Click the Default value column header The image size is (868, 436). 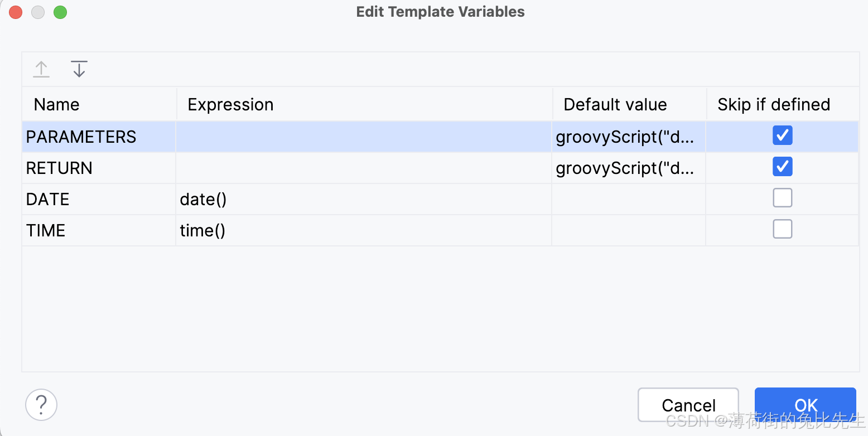[x=615, y=105]
